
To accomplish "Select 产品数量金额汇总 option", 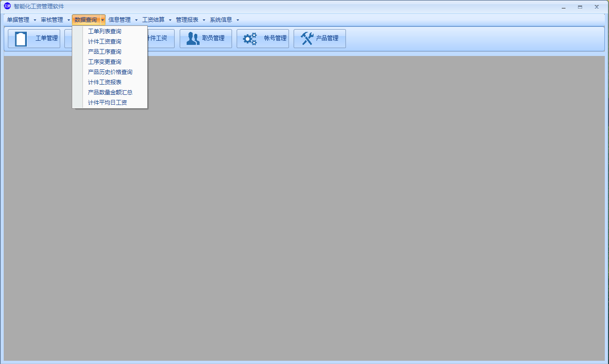I will (x=110, y=93).
